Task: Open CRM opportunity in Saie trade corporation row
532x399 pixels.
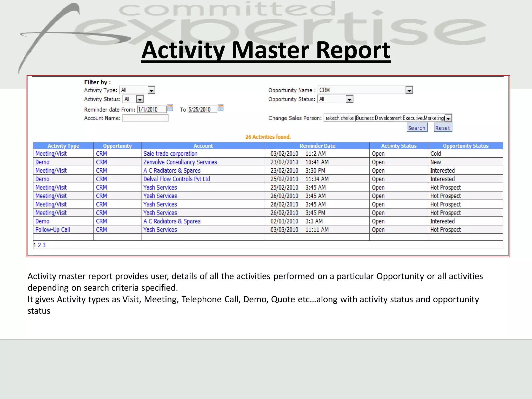Action: point(102,154)
